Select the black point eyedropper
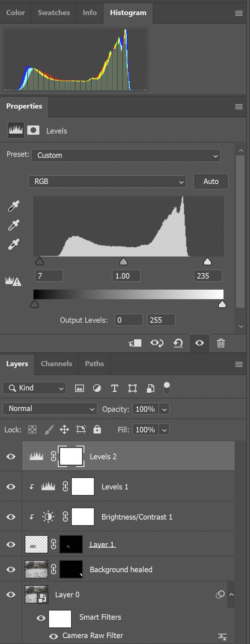The height and width of the screenshot is (644, 250). pyautogui.click(x=14, y=206)
